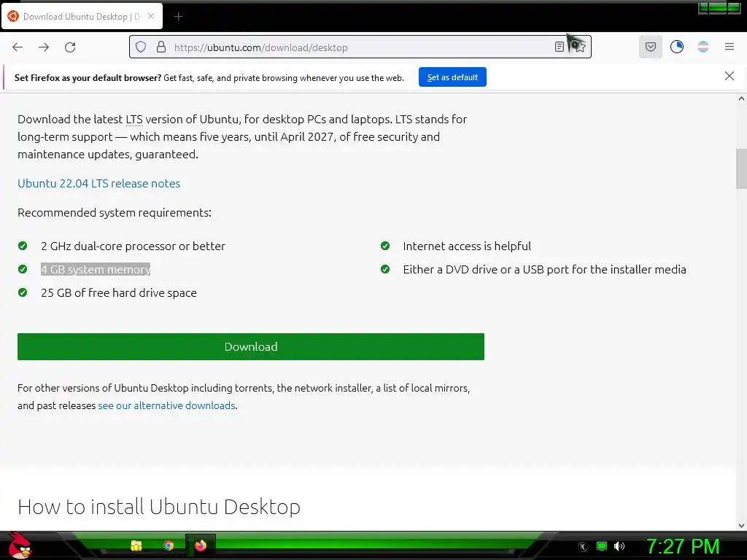The width and height of the screenshot is (747, 560).
Task: Click the volume speaker tray icon
Action: pos(619,546)
